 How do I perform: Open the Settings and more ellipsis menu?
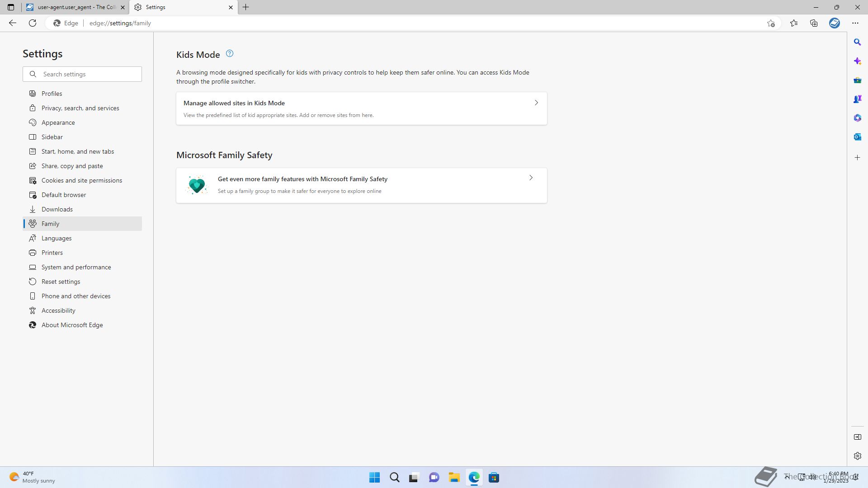tap(855, 23)
